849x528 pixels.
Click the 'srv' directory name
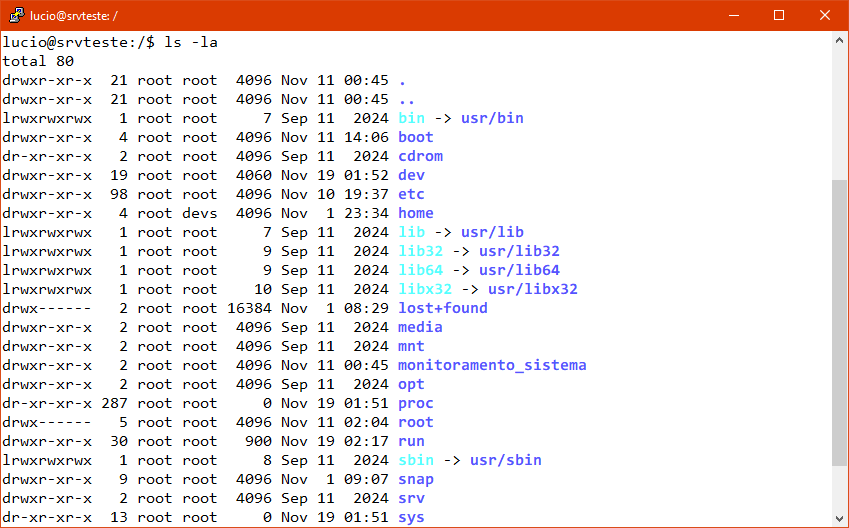412,498
